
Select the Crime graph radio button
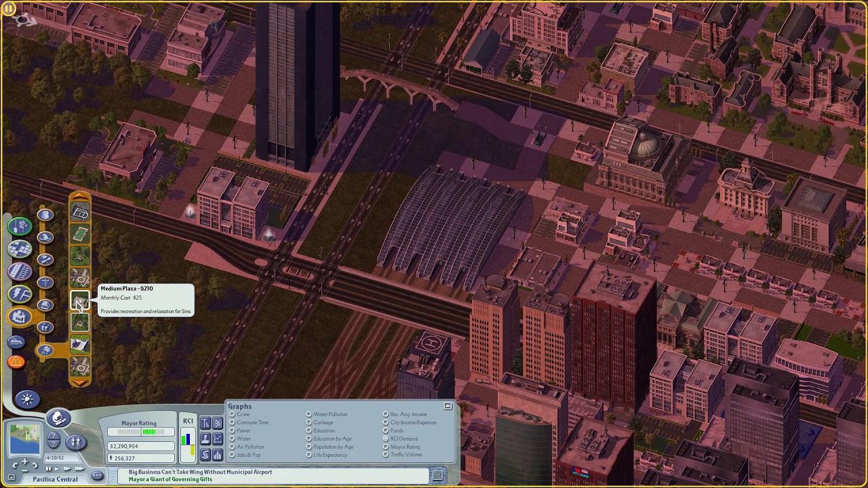click(232, 414)
